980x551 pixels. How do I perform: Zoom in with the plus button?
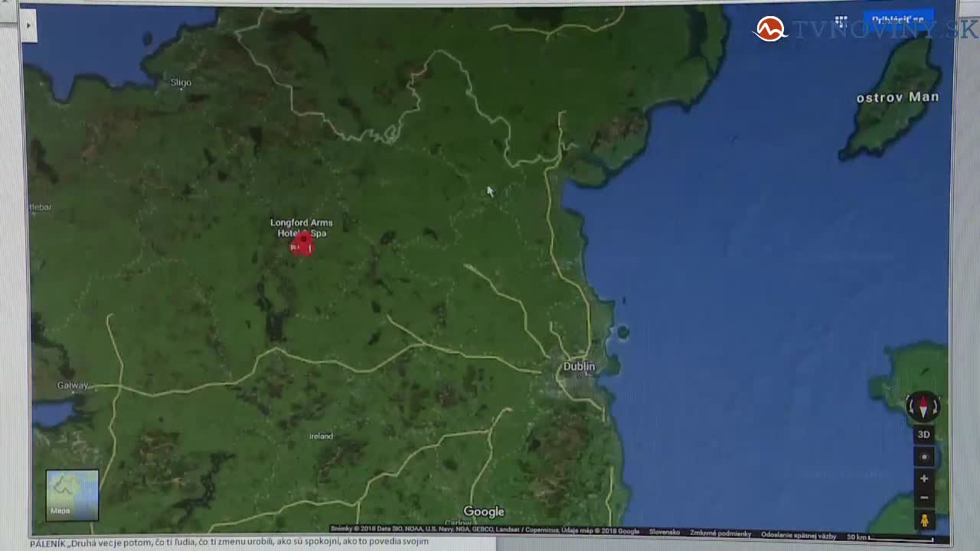click(924, 478)
